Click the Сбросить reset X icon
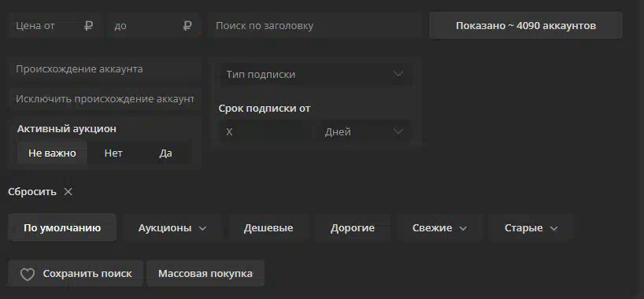This screenshot has height=299, width=644. tap(68, 191)
